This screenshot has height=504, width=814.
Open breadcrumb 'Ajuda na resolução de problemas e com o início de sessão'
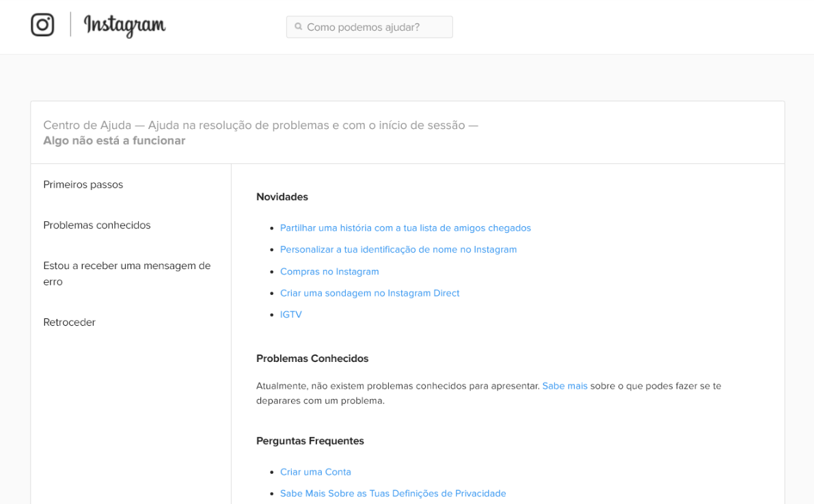[x=306, y=125]
